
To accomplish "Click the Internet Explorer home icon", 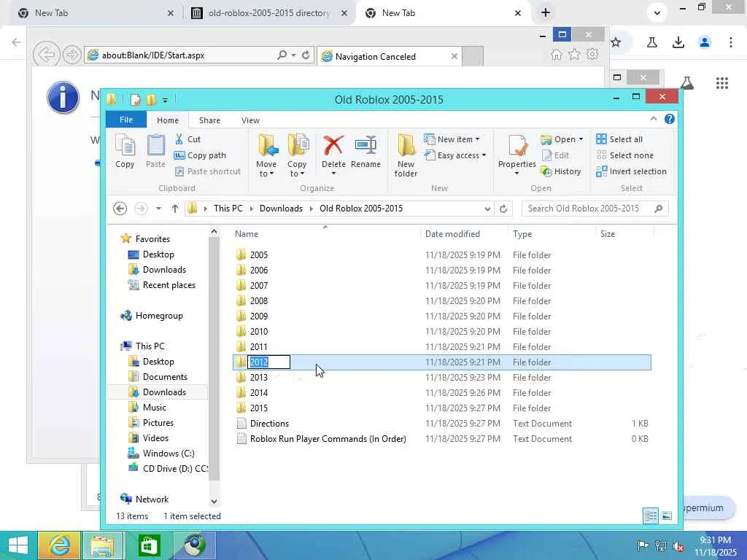I will coord(557,54).
